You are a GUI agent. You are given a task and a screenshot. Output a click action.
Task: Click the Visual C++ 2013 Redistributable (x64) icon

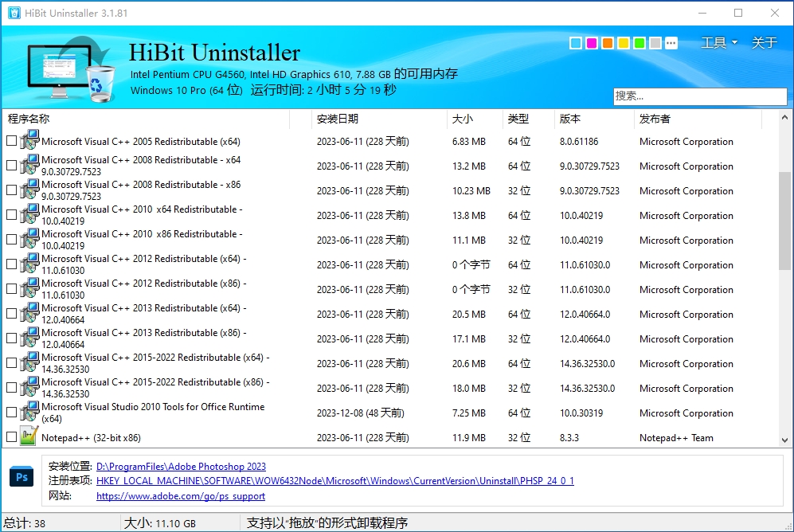[29, 313]
